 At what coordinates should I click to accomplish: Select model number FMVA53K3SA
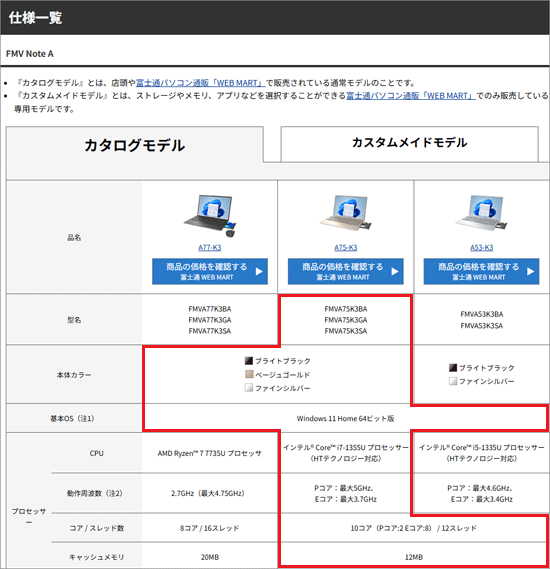pyautogui.click(x=482, y=326)
